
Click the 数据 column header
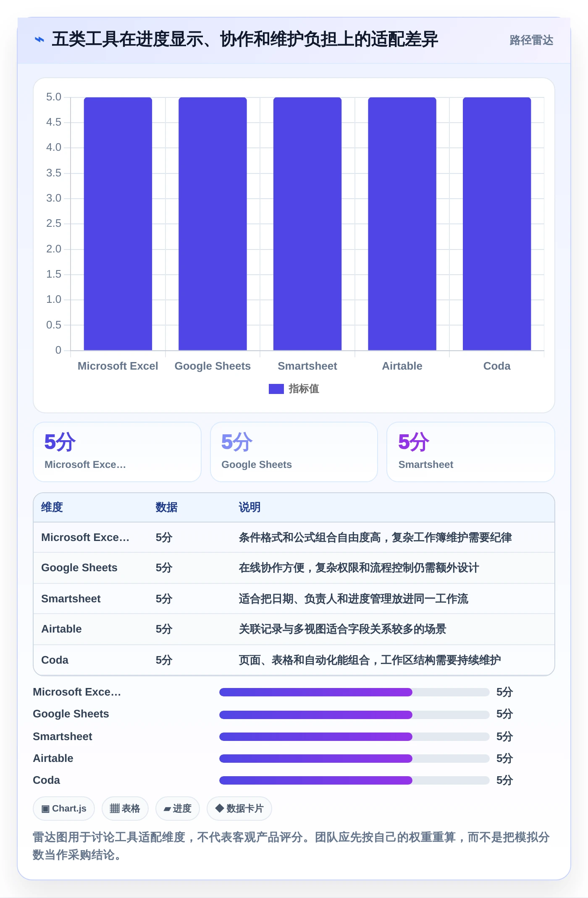[x=166, y=507]
